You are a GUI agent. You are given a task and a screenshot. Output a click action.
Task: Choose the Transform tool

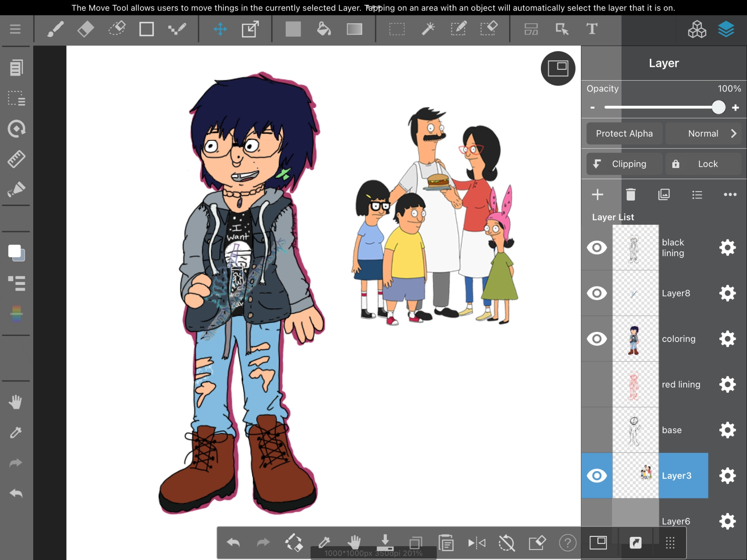[250, 29]
